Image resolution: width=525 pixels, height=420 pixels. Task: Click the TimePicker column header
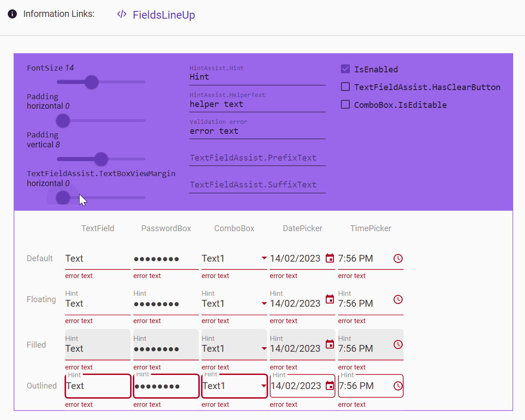coord(371,228)
